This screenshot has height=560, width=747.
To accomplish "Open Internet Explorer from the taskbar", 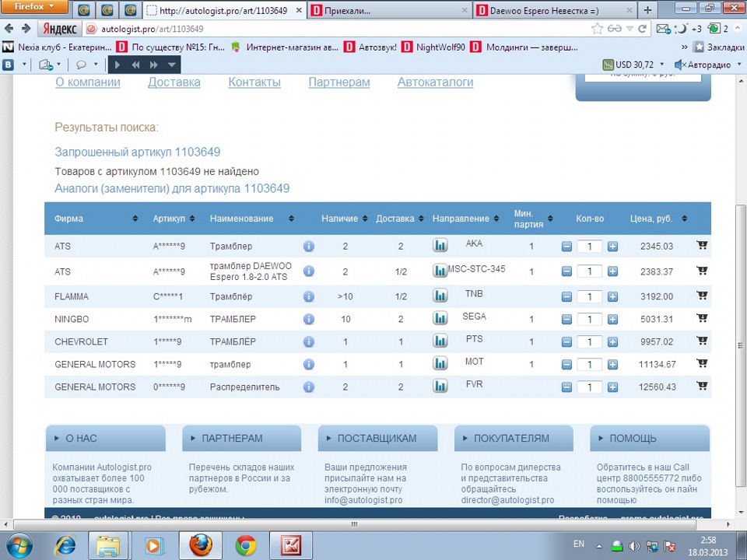I will point(65,546).
